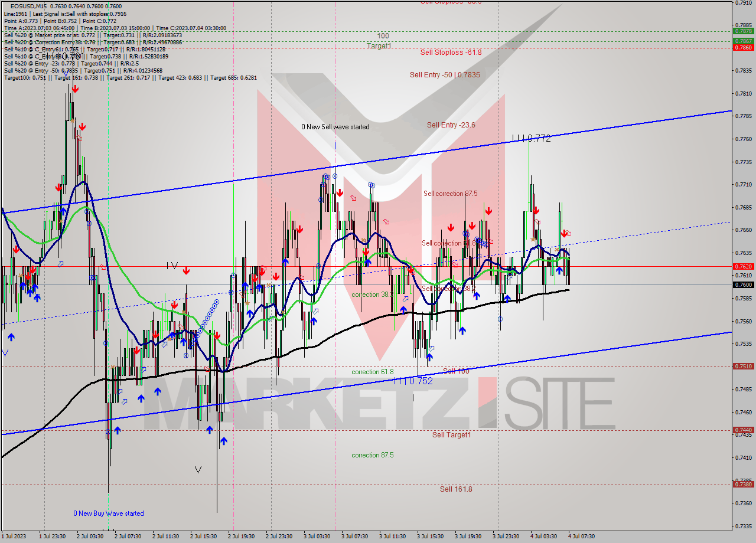
Task: Click the current price 0.7600 tag
Action: click(743, 285)
